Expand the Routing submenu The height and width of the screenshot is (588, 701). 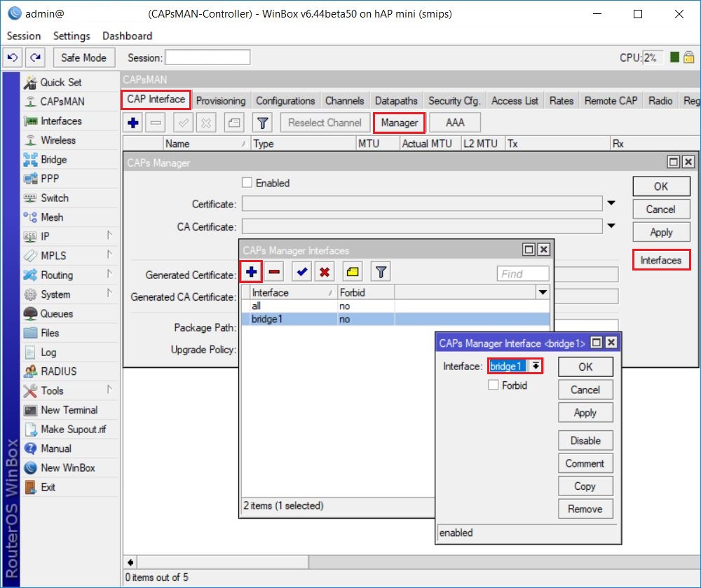click(x=109, y=274)
